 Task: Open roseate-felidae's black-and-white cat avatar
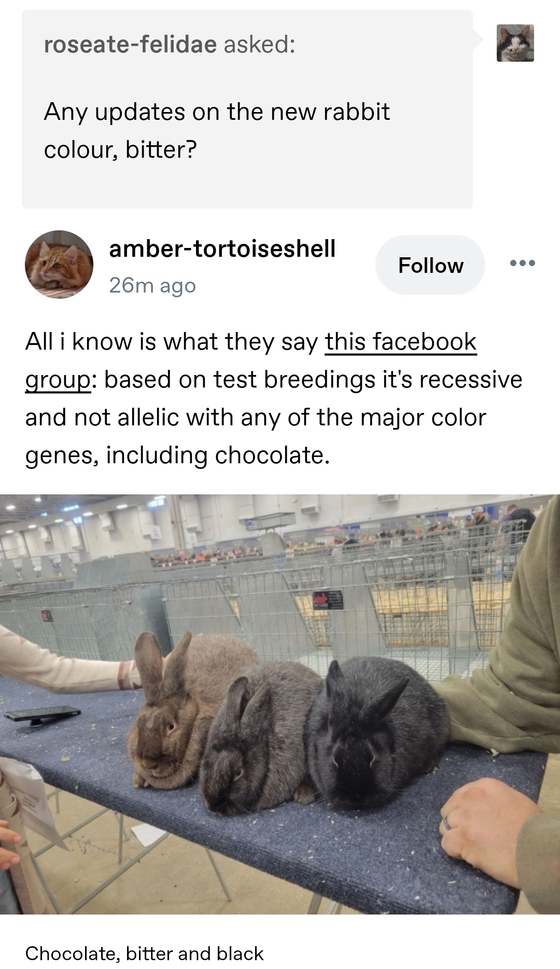pos(515,43)
